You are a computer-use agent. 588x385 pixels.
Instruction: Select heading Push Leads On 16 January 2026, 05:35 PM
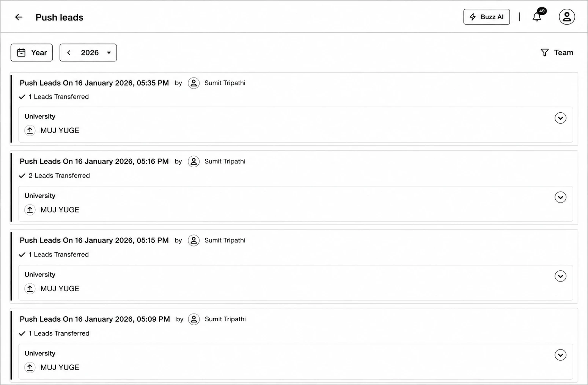pyautogui.click(x=94, y=83)
